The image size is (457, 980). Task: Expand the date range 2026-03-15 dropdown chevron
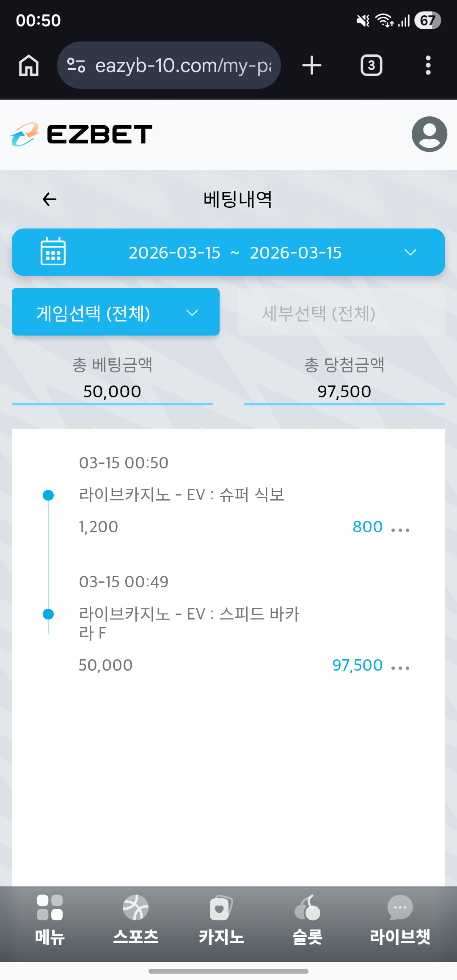(x=410, y=253)
